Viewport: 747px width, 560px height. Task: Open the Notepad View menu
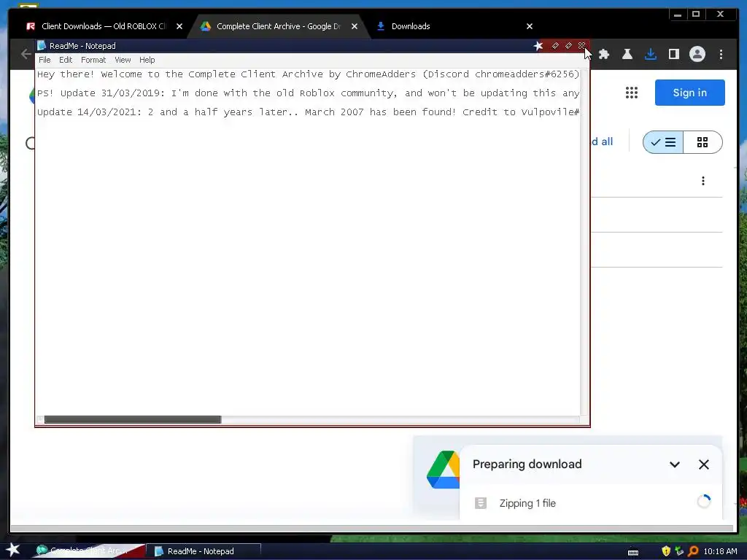tap(123, 60)
